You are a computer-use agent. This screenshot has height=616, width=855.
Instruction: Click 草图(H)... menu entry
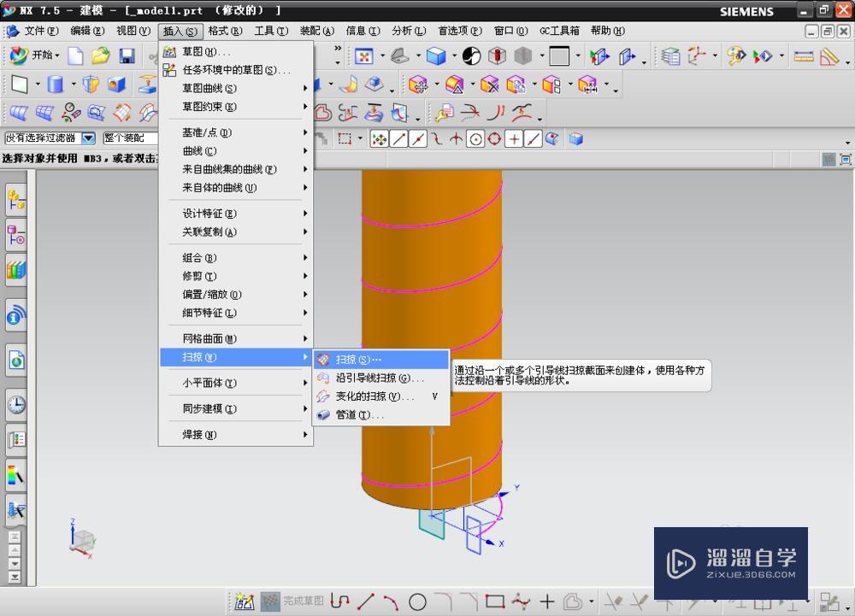click(x=236, y=52)
